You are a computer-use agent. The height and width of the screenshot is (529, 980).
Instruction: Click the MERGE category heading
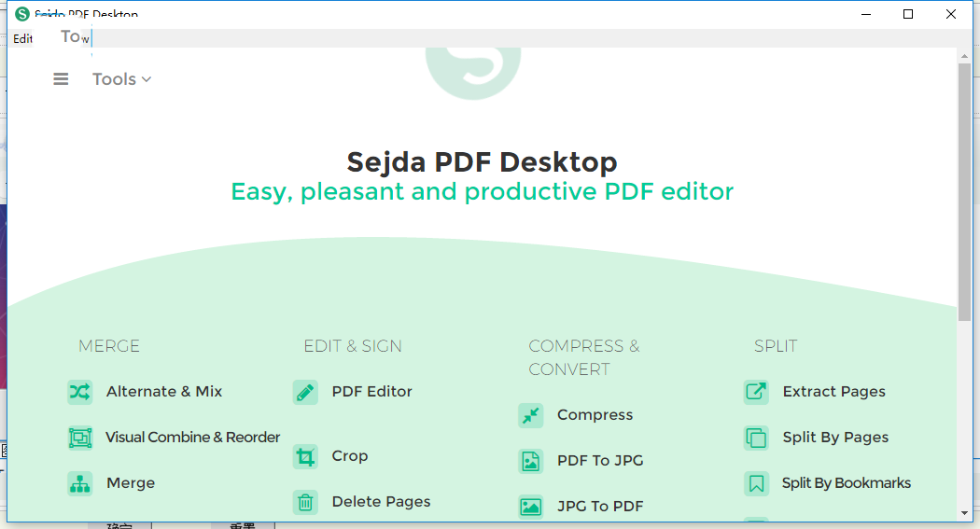pyautogui.click(x=109, y=346)
